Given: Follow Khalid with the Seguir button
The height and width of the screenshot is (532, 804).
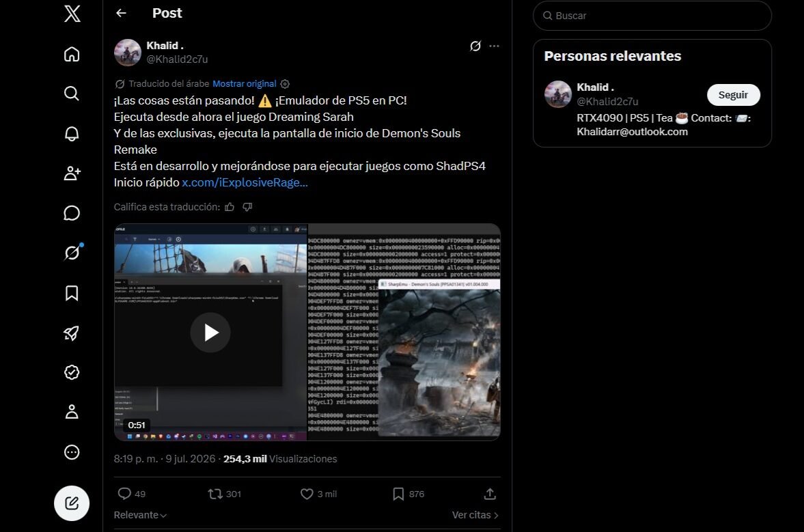Looking at the screenshot, I should (733, 95).
